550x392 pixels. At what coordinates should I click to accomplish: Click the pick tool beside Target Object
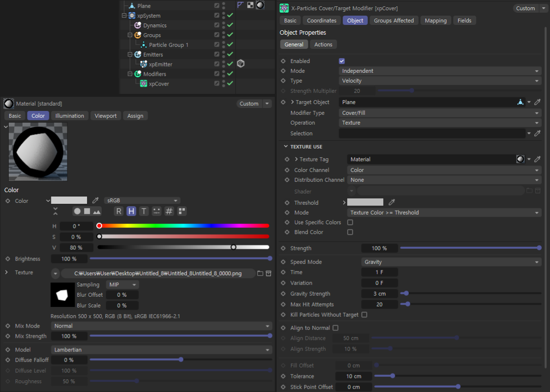coord(537,102)
